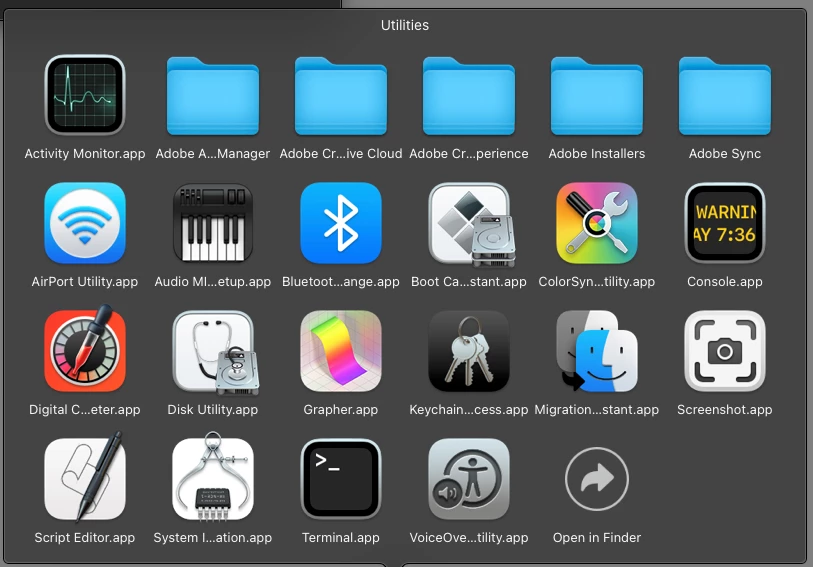
Task: Launch Bluetooth File Exchange icon
Action: click(341, 223)
